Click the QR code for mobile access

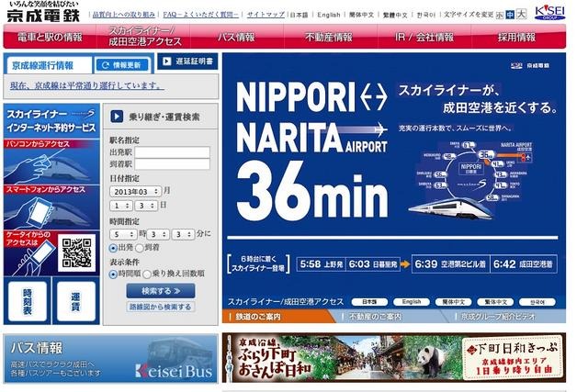pyautogui.click(x=77, y=253)
